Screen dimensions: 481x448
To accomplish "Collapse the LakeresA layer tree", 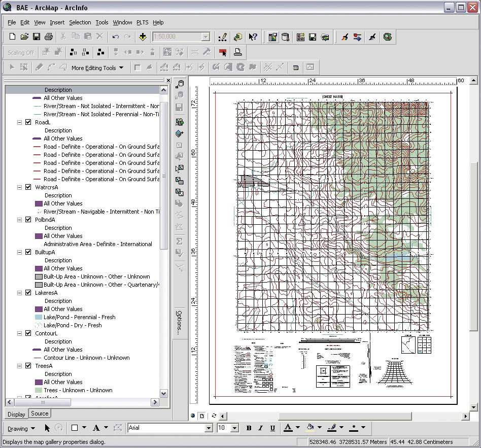I will tap(20, 293).
